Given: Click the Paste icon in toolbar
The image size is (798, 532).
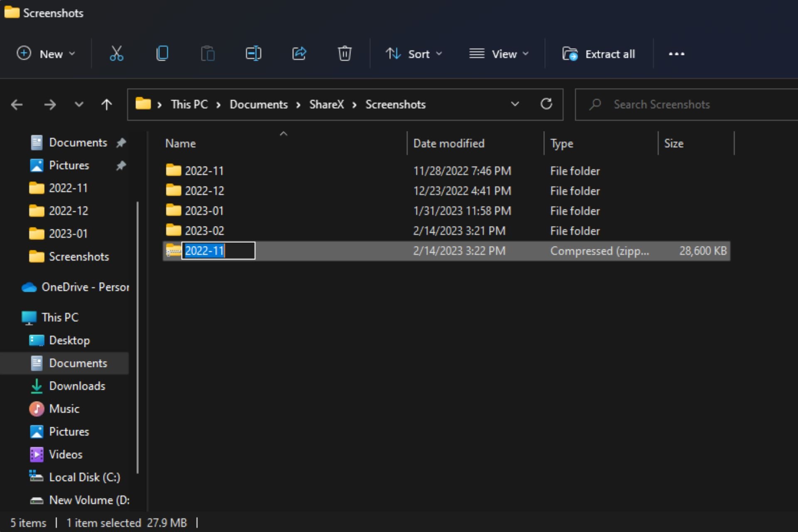Looking at the screenshot, I should point(207,54).
